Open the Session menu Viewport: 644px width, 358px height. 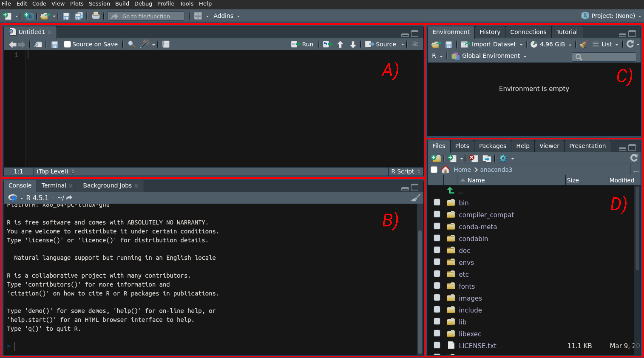pos(99,4)
